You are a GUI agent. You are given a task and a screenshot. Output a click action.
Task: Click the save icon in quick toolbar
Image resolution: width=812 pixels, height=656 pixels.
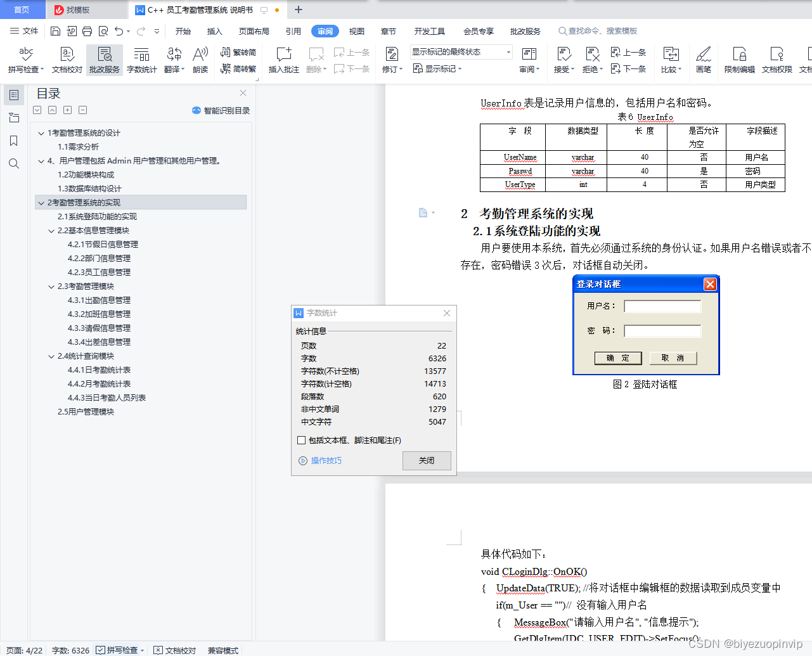tap(55, 31)
